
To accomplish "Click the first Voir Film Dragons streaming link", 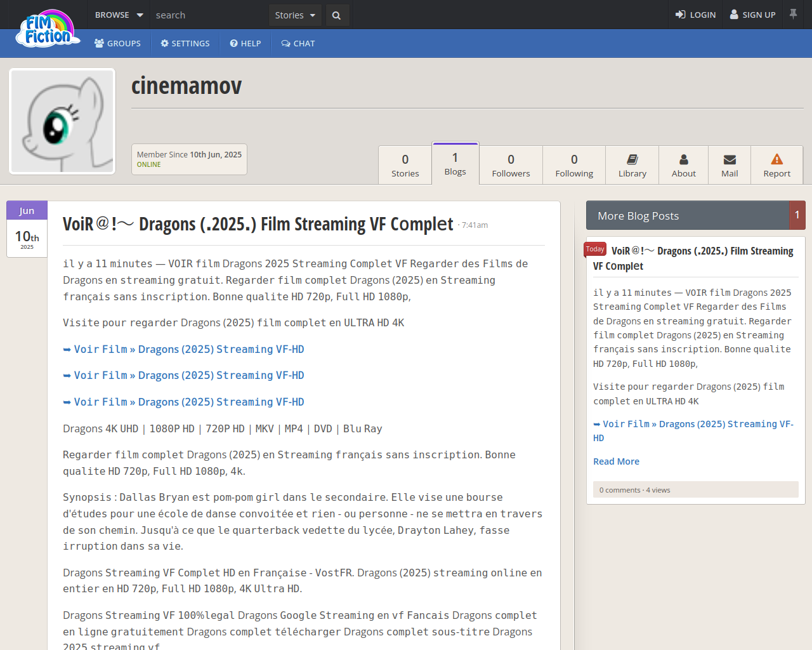I will 183,349.
